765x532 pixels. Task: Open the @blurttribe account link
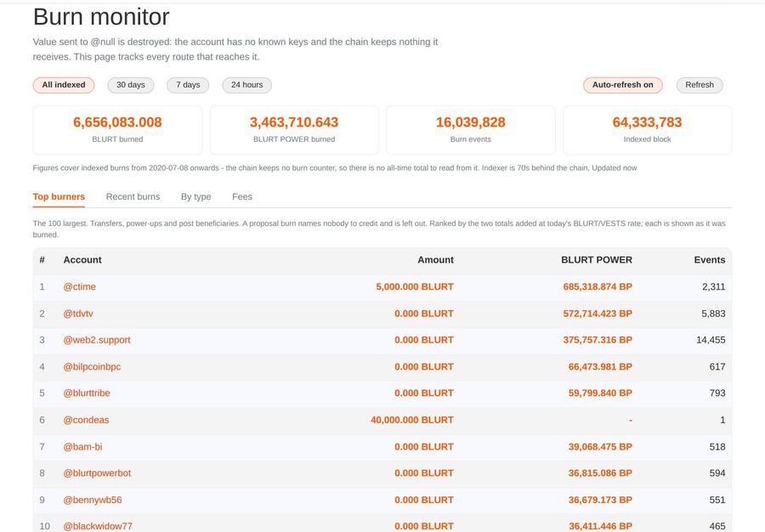pos(87,393)
